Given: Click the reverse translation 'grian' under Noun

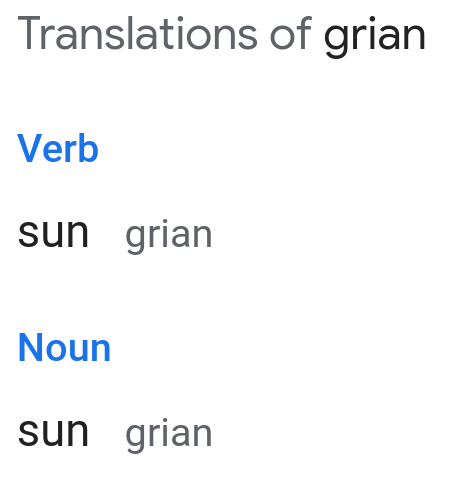Looking at the screenshot, I should pyautogui.click(x=169, y=435).
